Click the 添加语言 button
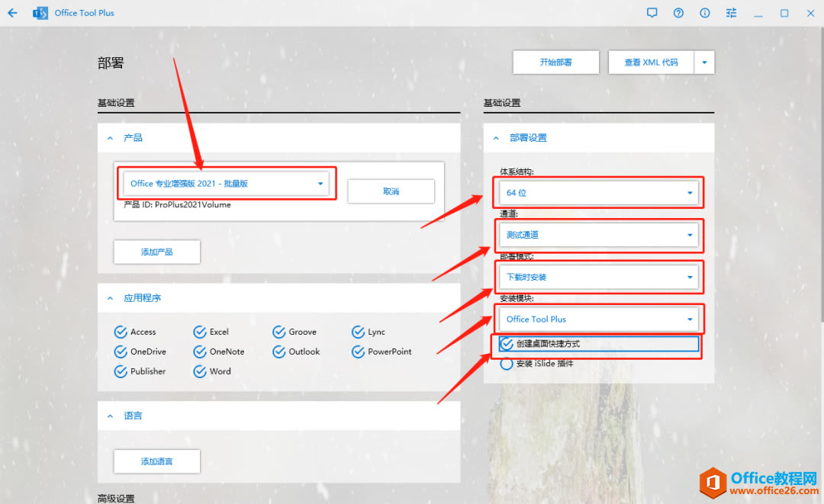Viewport: 824px width, 504px height. click(156, 461)
